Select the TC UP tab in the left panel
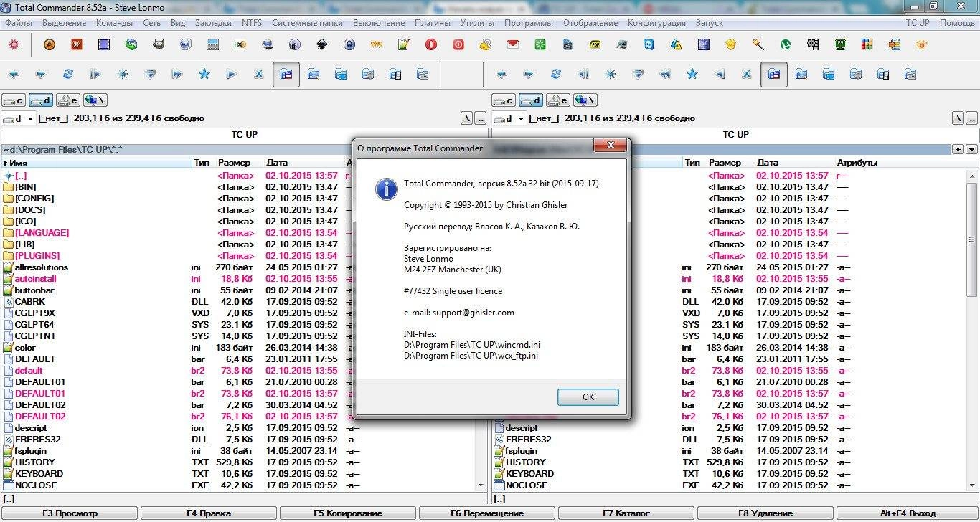The height and width of the screenshot is (522, 980). (x=245, y=134)
